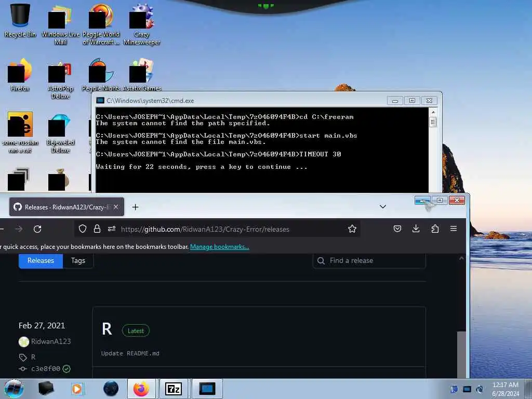Open the Firefox desktop shortcut
This screenshot has height=399, width=532.
pyautogui.click(x=20, y=75)
